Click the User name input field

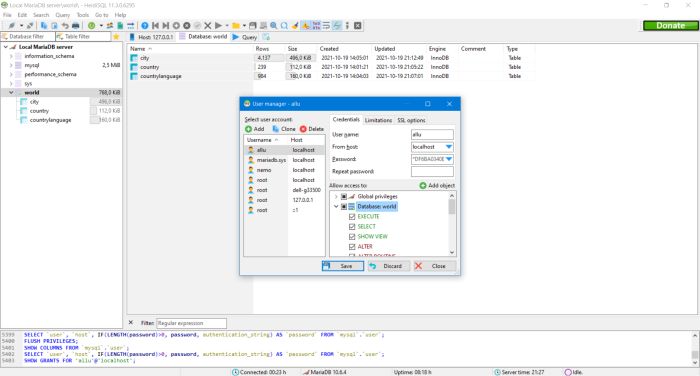click(x=432, y=134)
